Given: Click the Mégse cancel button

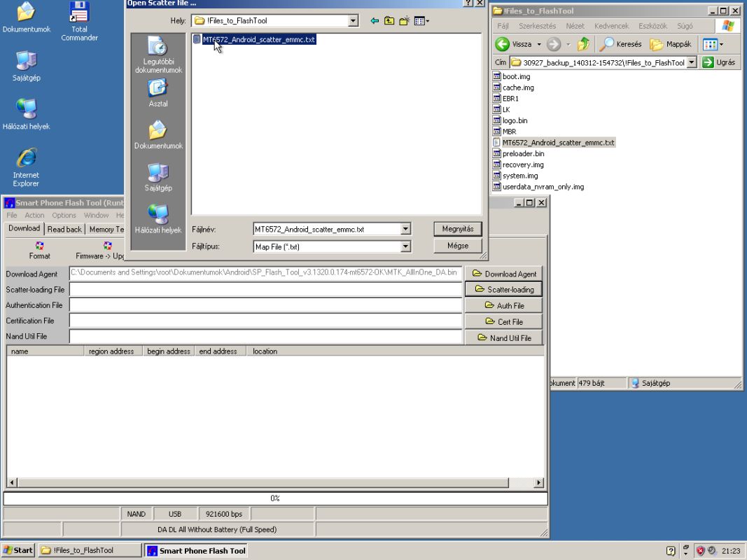Looking at the screenshot, I should (x=458, y=246).
